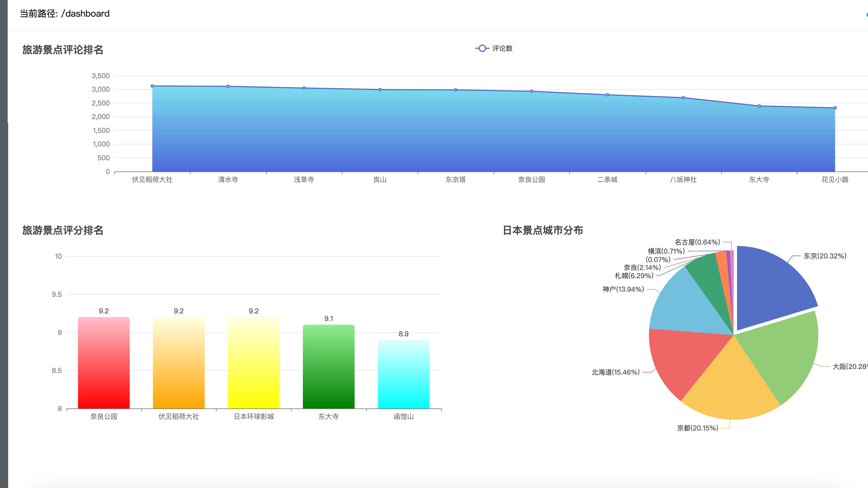Screen dimensions: 868x488
Task: Select the cyan 函馆山 bar
Action: click(404, 374)
